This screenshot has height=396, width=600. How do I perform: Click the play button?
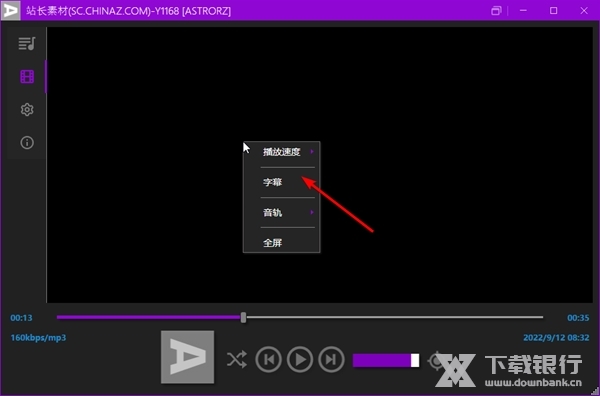point(300,359)
